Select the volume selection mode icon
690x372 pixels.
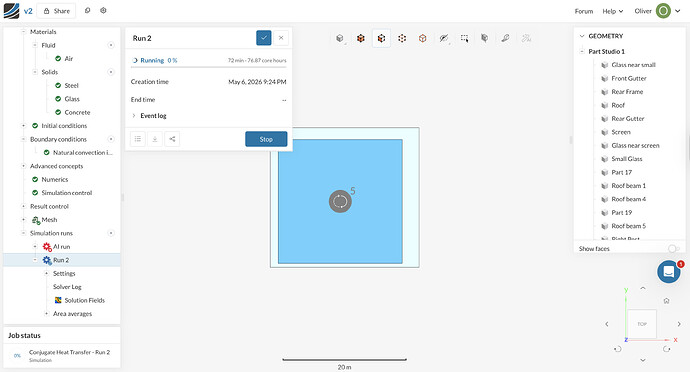tap(360, 38)
